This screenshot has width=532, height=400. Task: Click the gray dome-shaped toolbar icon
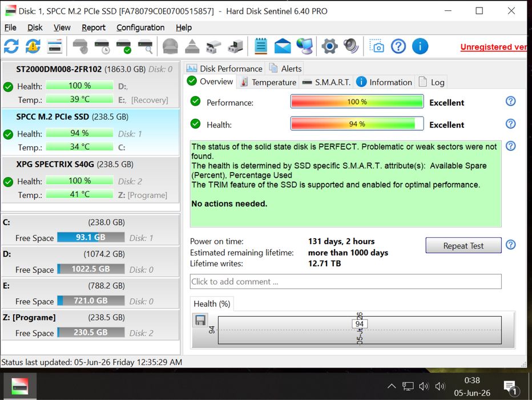tap(170, 46)
